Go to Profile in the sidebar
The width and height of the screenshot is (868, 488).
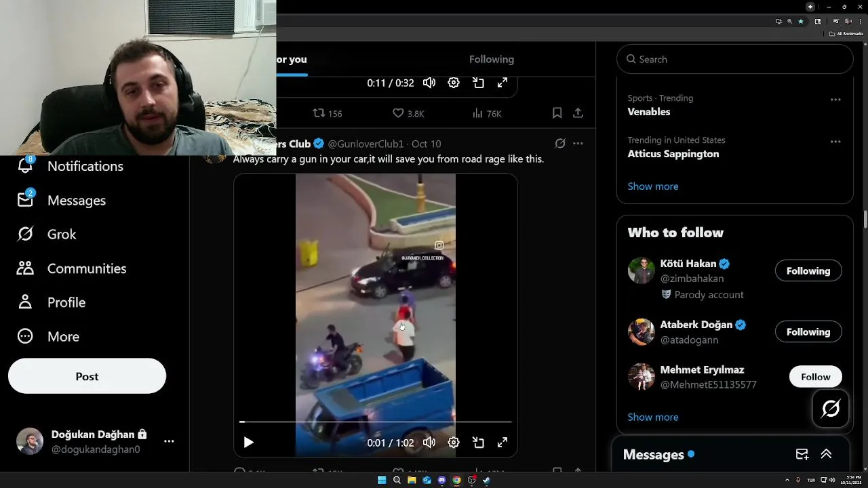52,302
